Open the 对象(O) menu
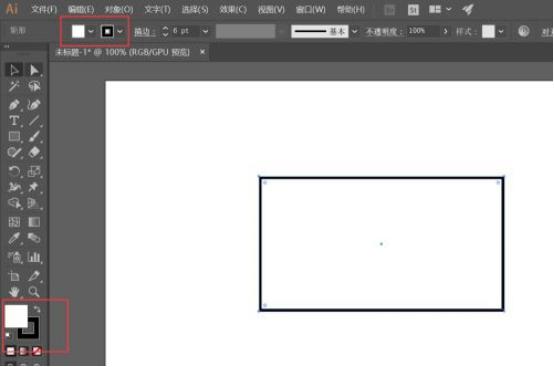 [x=119, y=10]
